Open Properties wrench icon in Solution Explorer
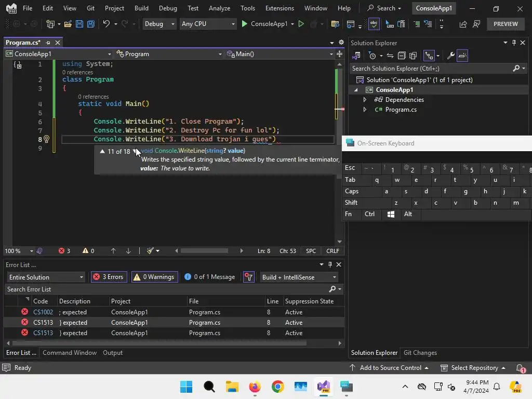Viewport: 532px width, 399px height. (450, 56)
